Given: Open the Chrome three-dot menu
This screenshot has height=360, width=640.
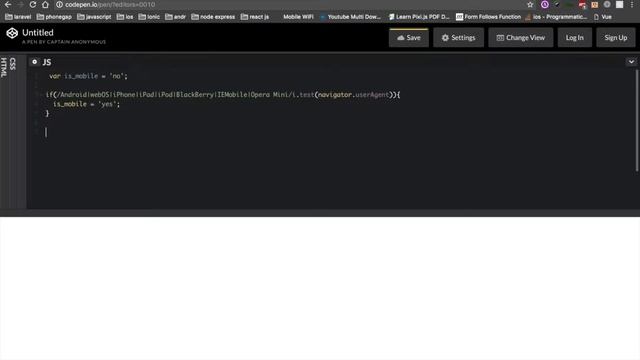Looking at the screenshot, I should pos(632,4).
